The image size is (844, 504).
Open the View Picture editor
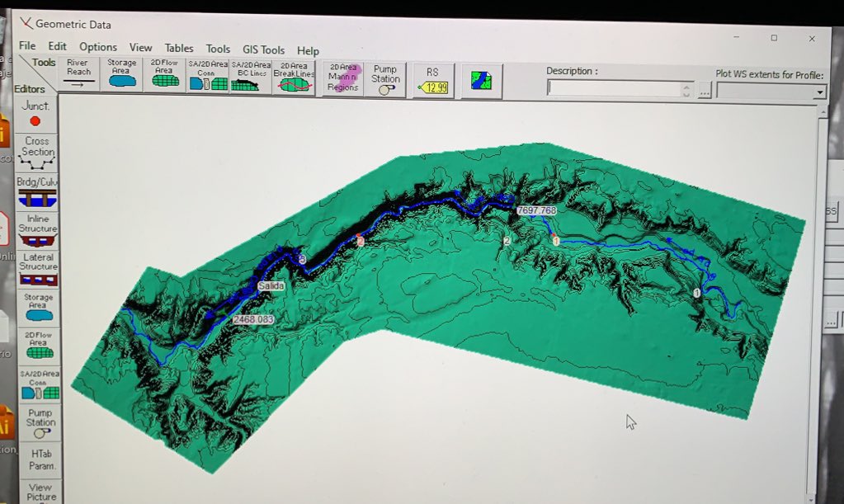41,492
